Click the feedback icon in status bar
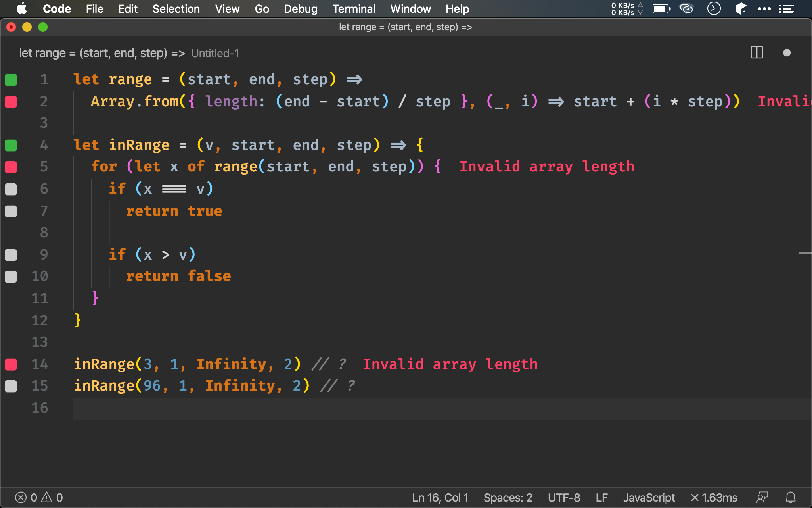 [x=762, y=497]
